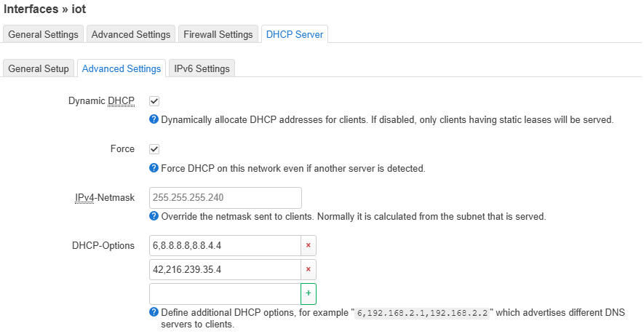Toggle the Force DHCP checkbox
Viewport: 644px width, 334px height.
[154, 149]
